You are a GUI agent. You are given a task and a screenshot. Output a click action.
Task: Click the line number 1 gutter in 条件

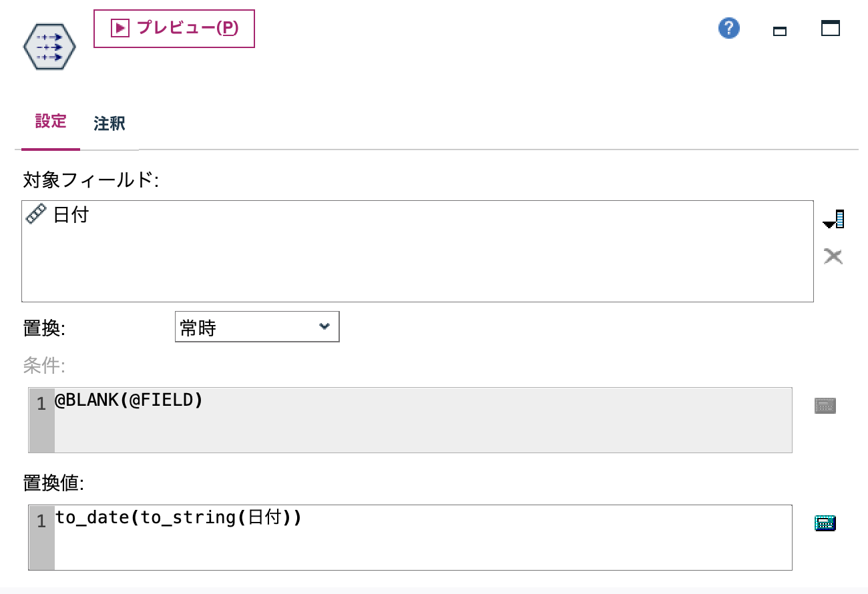[41, 404]
